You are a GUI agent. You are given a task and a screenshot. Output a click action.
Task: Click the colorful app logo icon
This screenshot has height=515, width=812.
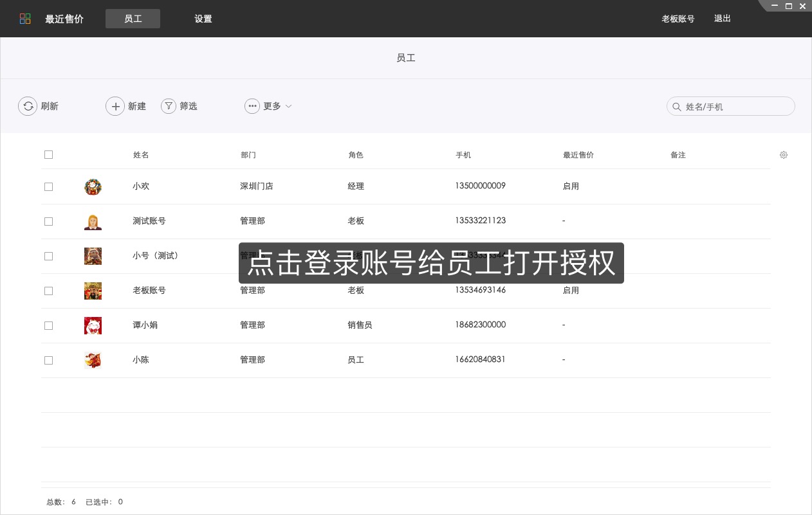point(25,19)
